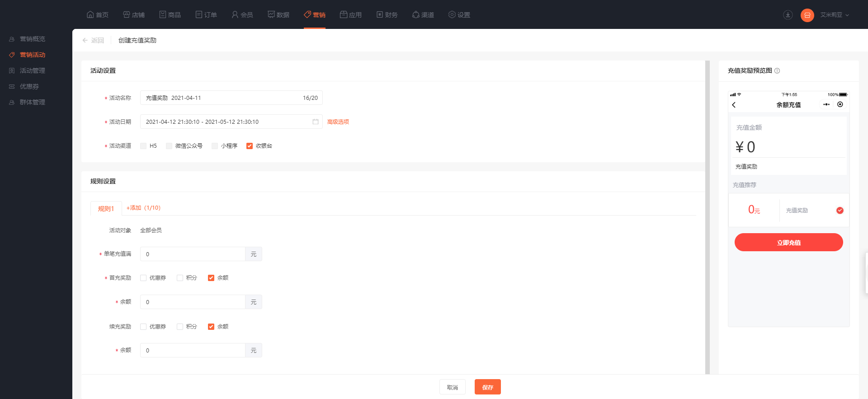
Task: Check 优惠券 under 续充奖励
Action: [143, 327]
